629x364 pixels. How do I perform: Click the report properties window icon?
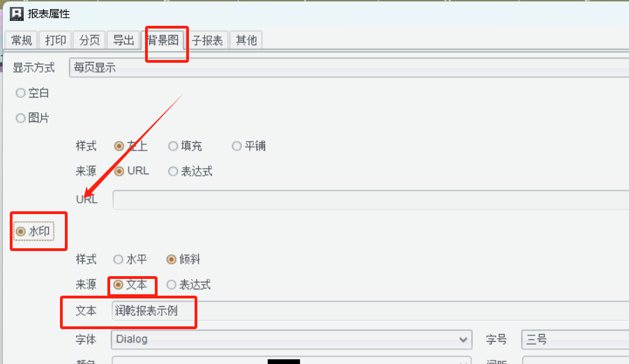click(17, 13)
